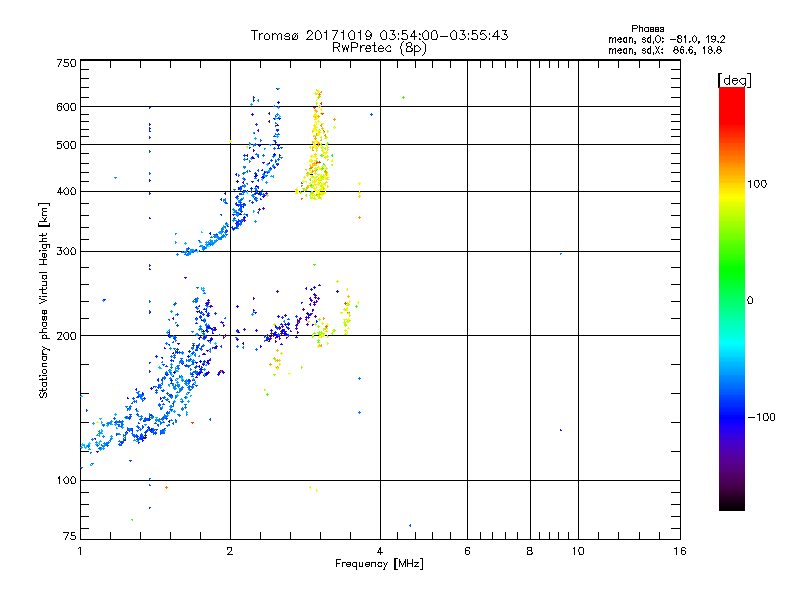This screenshot has height=600, width=800.
Task: Click the y-axis tick label '200'
Action: [x=66, y=336]
